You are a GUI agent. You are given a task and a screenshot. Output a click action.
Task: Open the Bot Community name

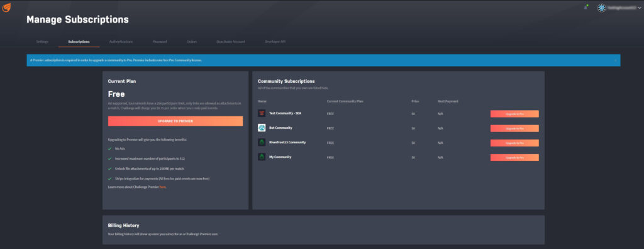[280, 128]
